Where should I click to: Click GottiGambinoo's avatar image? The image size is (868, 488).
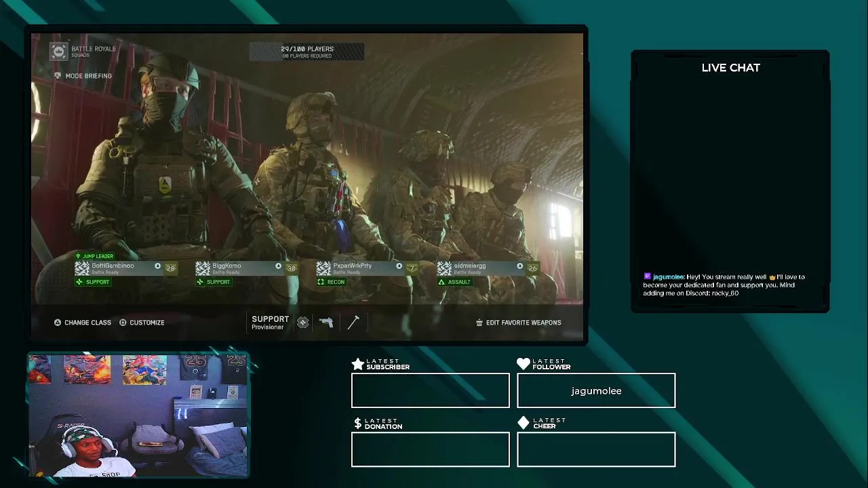click(81, 268)
